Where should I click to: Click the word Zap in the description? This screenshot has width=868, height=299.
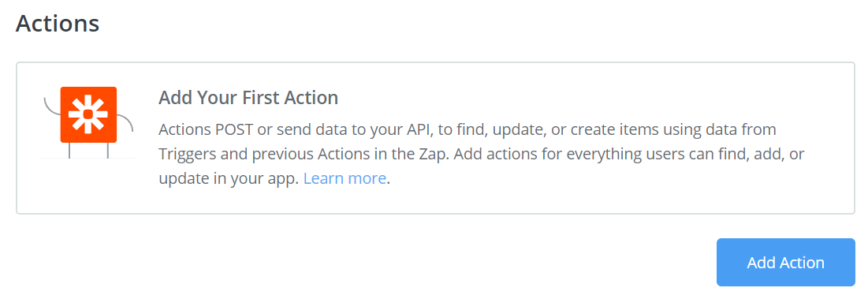coord(438,154)
